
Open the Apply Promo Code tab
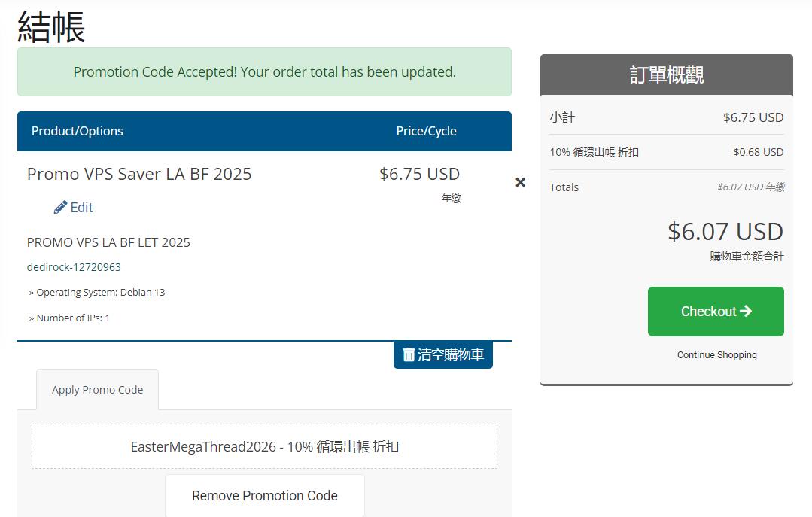[x=97, y=390]
